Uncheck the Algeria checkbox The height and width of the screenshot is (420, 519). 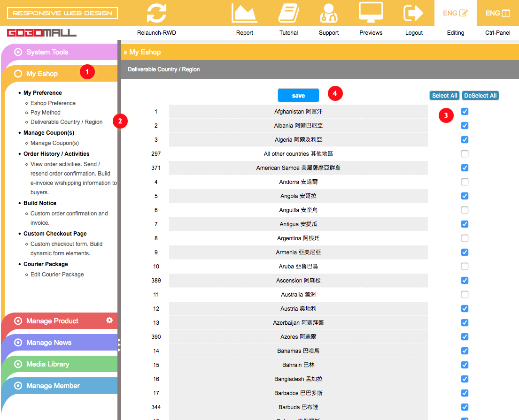coord(465,139)
